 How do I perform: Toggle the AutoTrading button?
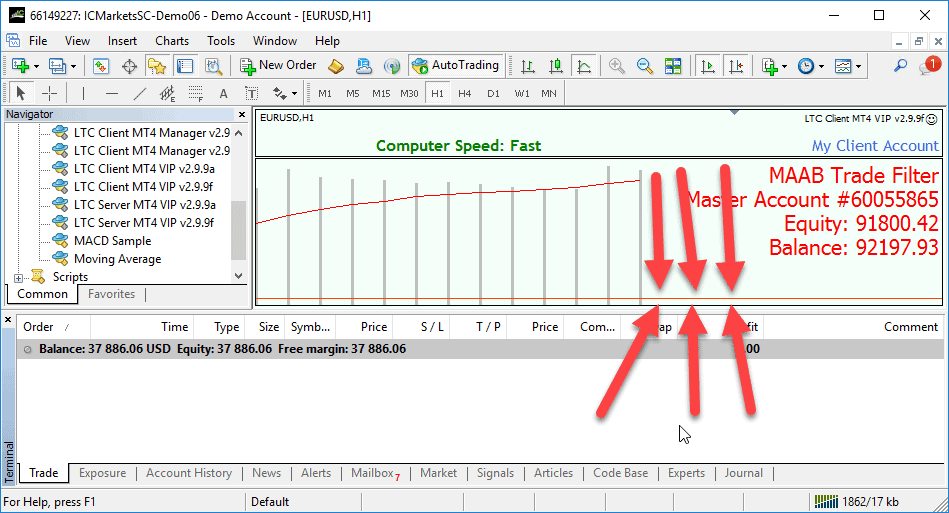point(455,65)
